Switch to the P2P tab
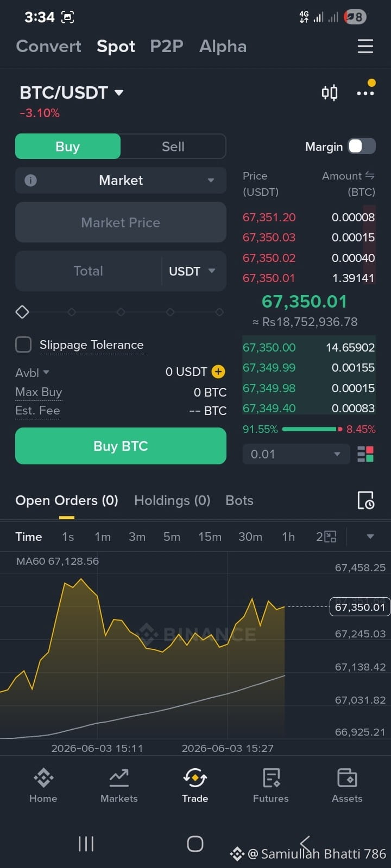 [x=167, y=46]
